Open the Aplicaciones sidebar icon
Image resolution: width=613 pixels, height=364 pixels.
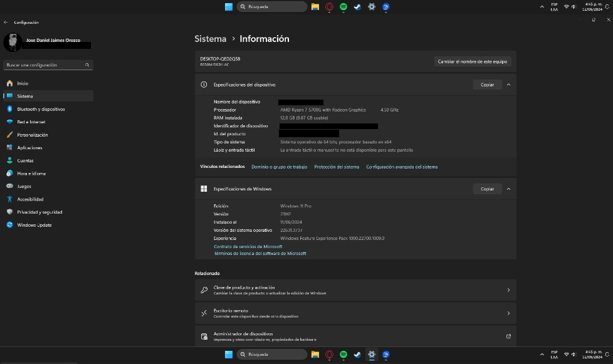pos(9,148)
